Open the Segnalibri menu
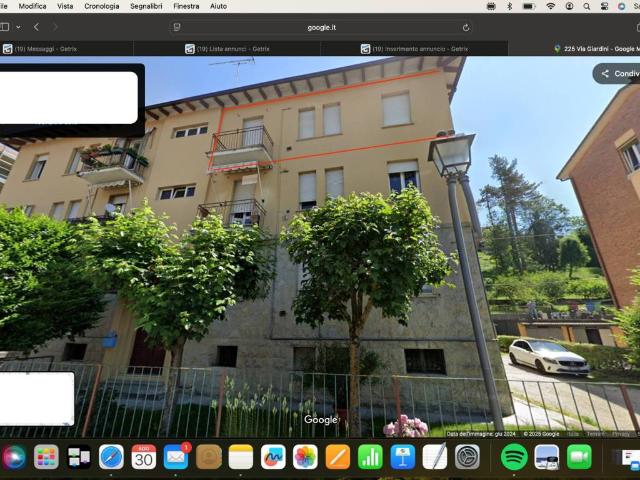The height and width of the screenshot is (480, 640). click(146, 6)
